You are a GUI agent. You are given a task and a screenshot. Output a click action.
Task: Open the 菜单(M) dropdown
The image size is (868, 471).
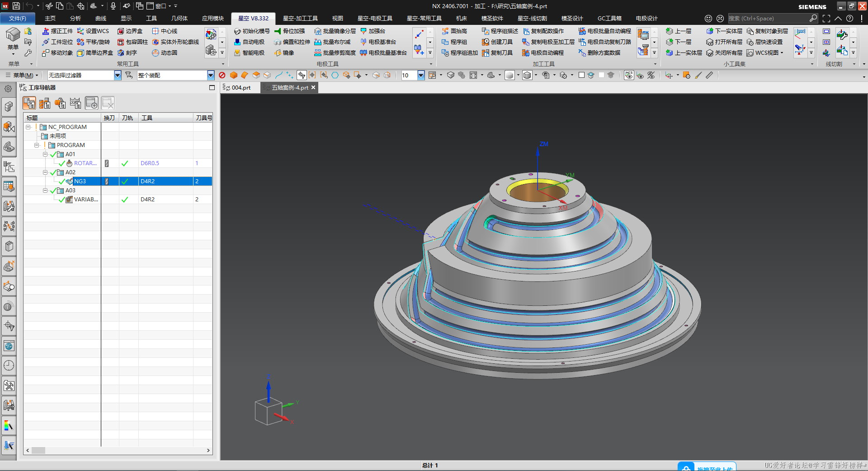tap(22, 75)
